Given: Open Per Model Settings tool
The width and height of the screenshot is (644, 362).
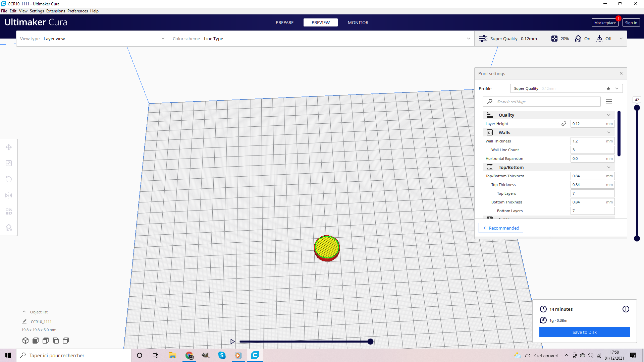Looking at the screenshot, I should [x=9, y=212].
